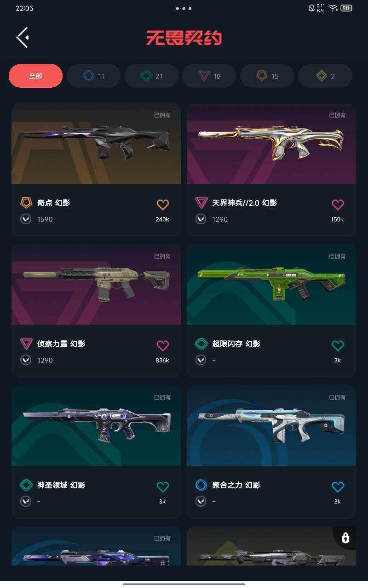Like the 超限闪存 幻影 skin
Viewport: 368px width, 588px height.
pyautogui.click(x=338, y=345)
